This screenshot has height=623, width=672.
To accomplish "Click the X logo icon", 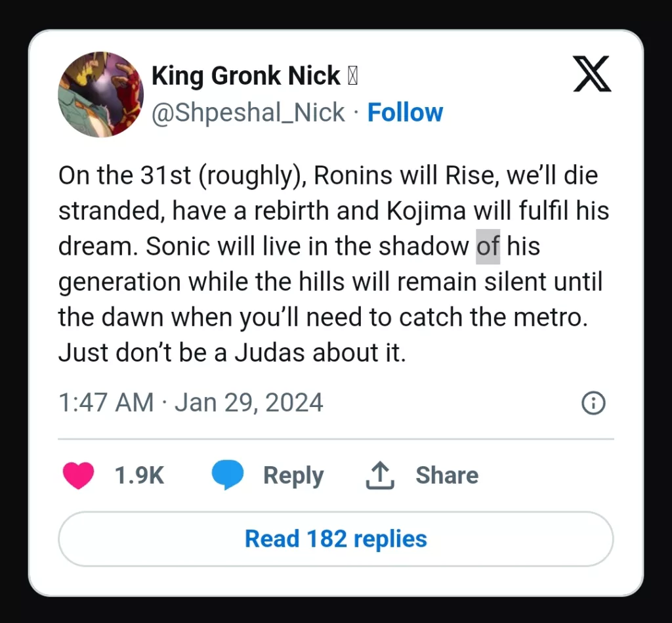I will point(593,74).
